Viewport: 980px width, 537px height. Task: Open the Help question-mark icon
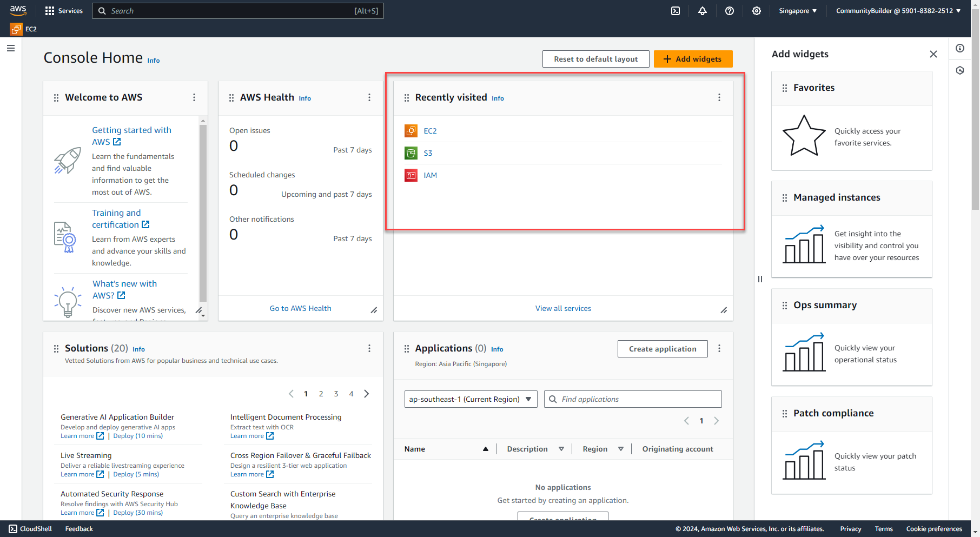coord(729,10)
